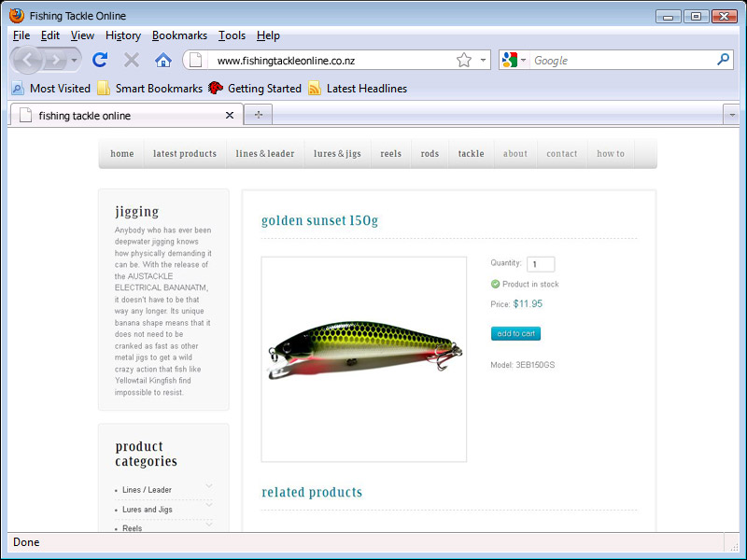Click the browser Reload button
This screenshot has width=747, height=560.
tap(100, 61)
